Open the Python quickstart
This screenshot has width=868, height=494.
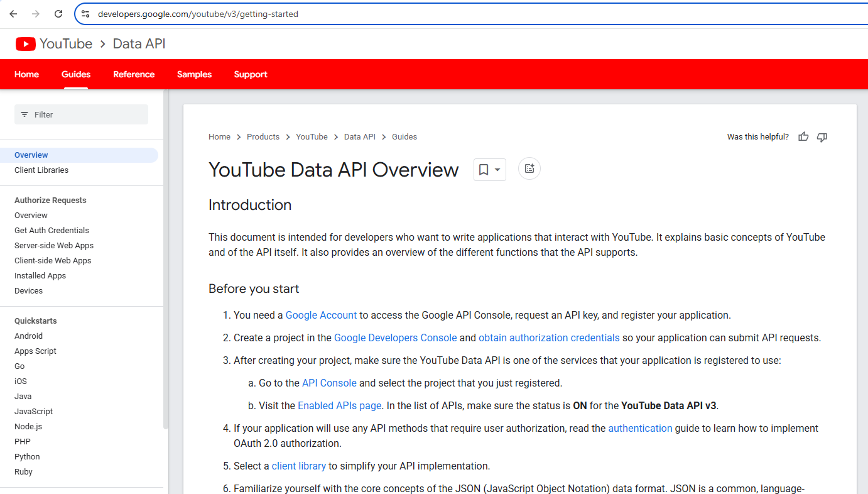tap(27, 457)
